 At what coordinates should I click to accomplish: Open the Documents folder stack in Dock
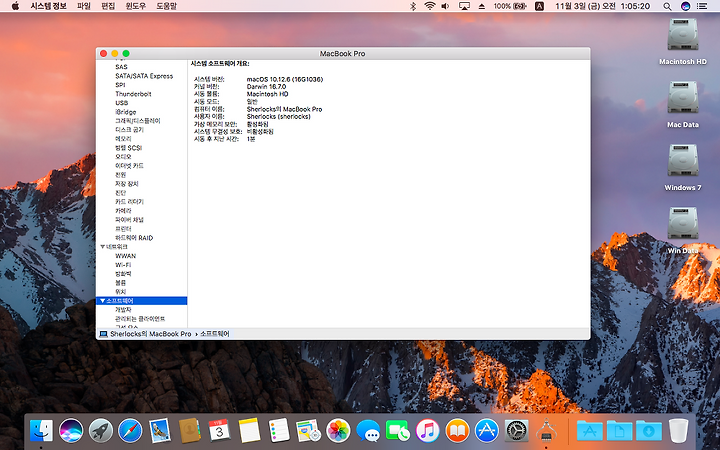point(619,431)
